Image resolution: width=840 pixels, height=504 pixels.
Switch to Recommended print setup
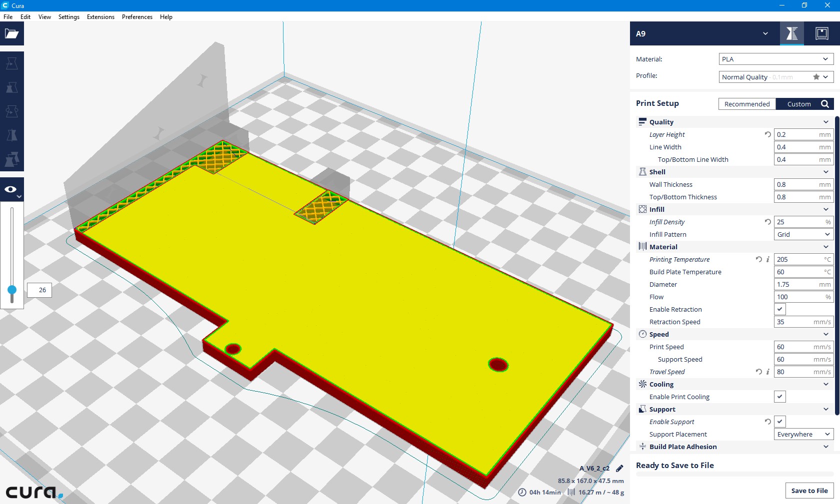747,104
